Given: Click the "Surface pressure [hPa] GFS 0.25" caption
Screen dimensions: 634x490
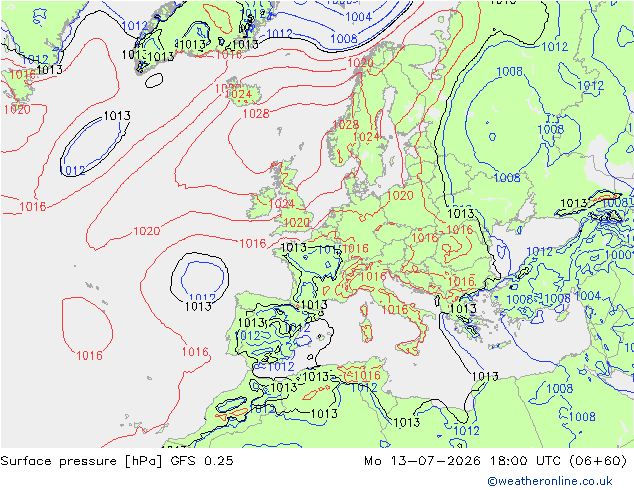Looking at the screenshot, I should 117,461.
